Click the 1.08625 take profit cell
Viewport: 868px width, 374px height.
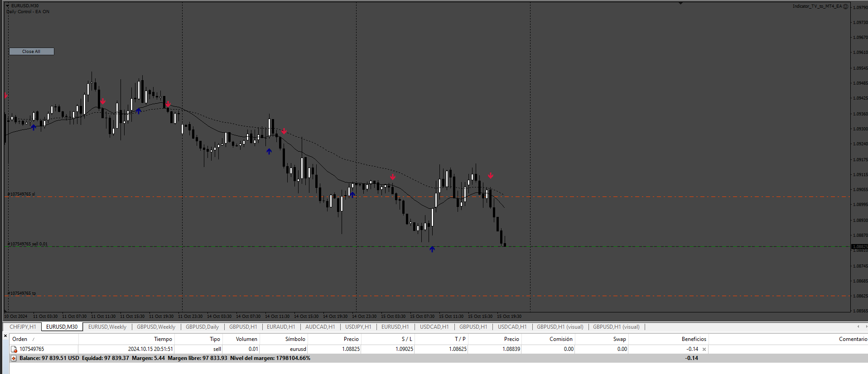pos(458,349)
